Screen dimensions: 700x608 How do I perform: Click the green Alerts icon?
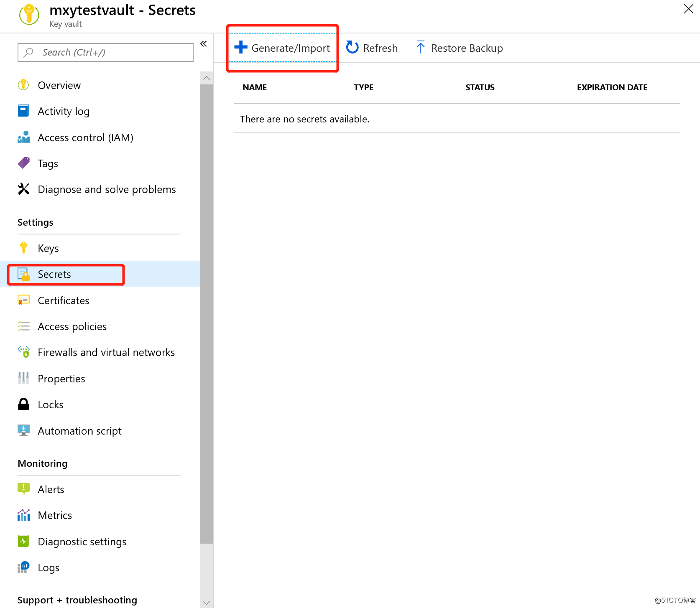click(23, 489)
